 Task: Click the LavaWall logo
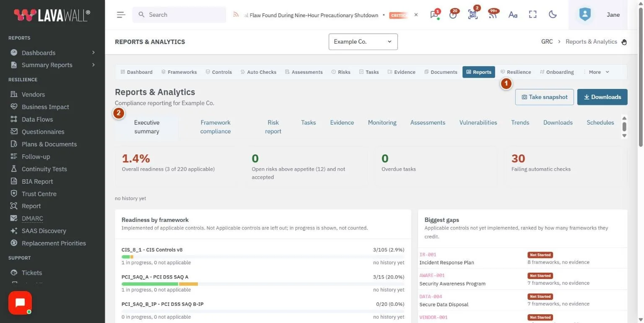pos(52,15)
